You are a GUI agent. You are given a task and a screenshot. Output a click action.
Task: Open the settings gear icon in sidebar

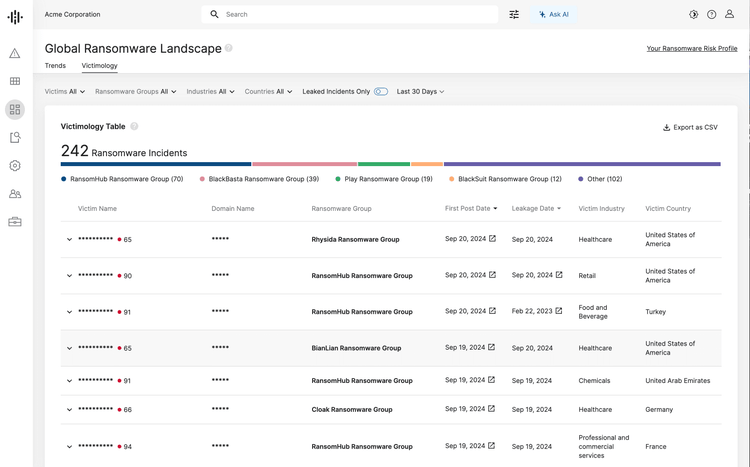point(15,166)
